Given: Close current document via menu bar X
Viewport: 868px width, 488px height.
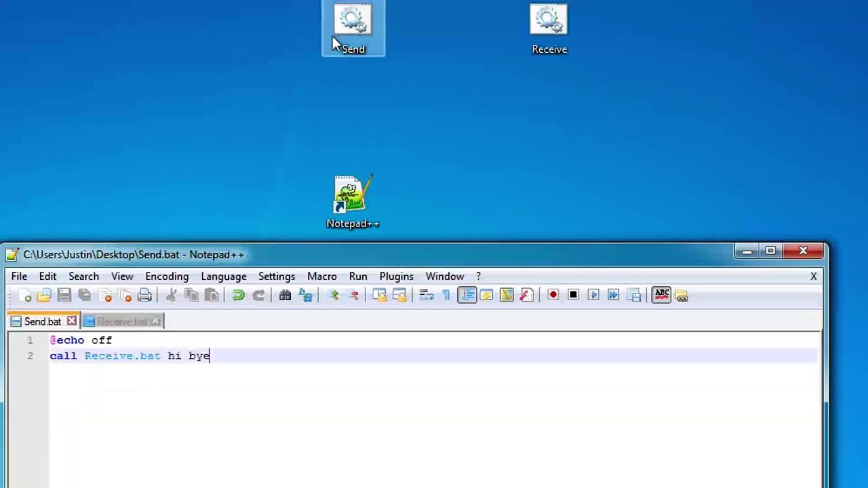Looking at the screenshot, I should coord(814,277).
